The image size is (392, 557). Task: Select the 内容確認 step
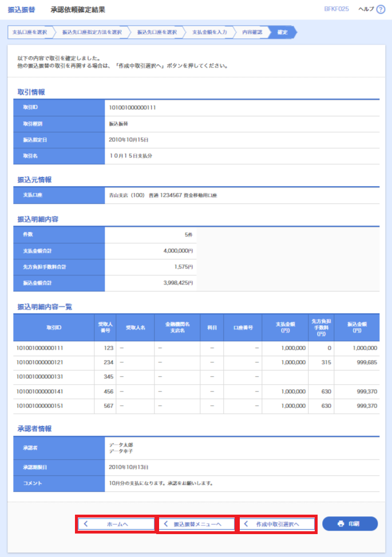(252, 32)
